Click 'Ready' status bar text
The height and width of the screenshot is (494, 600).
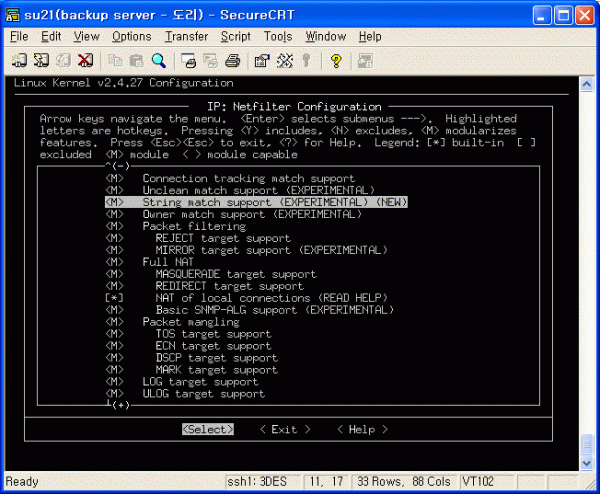tap(22, 481)
